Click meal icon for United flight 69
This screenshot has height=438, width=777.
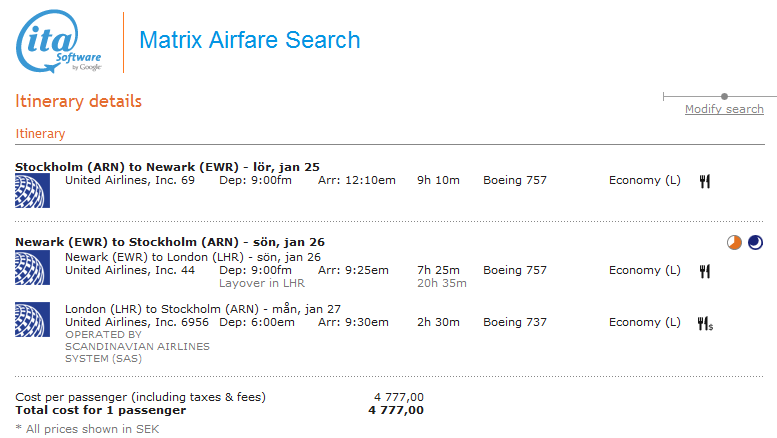click(x=705, y=181)
